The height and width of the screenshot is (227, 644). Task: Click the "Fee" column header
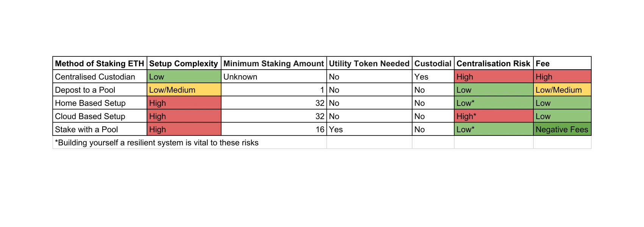(562, 64)
